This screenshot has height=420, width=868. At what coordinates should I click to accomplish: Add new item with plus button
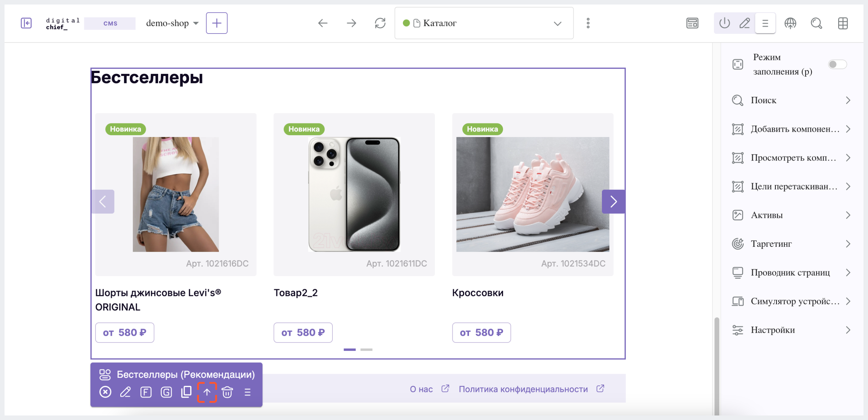pos(217,23)
